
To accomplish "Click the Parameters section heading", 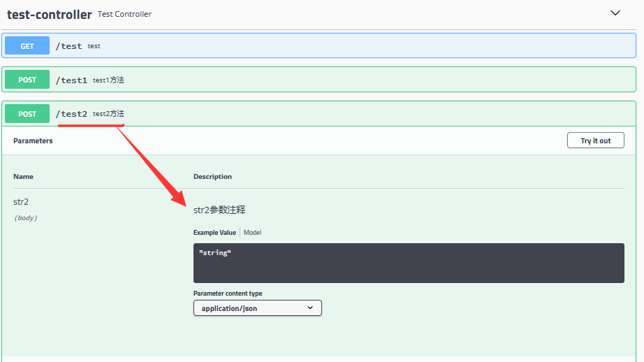I will click(x=33, y=140).
